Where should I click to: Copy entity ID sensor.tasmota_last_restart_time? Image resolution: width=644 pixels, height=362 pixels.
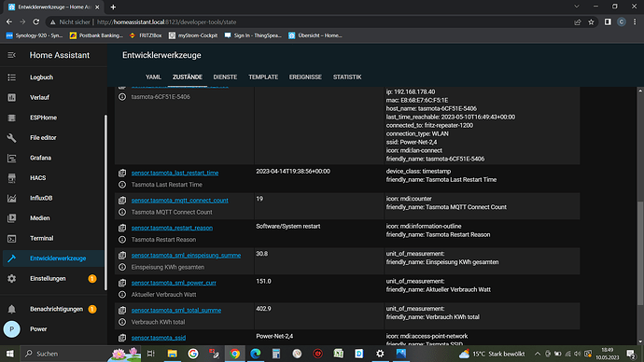tap(122, 173)
